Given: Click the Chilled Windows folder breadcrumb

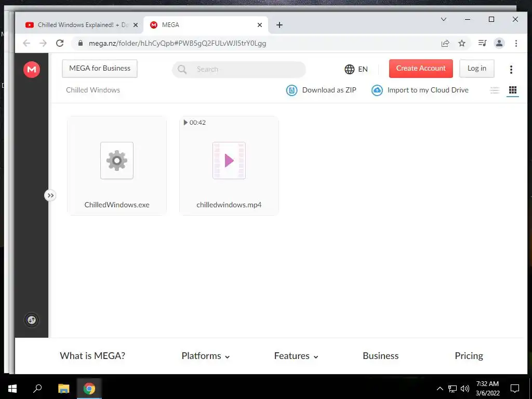Looking at the screenshot, I should point(93,90).
